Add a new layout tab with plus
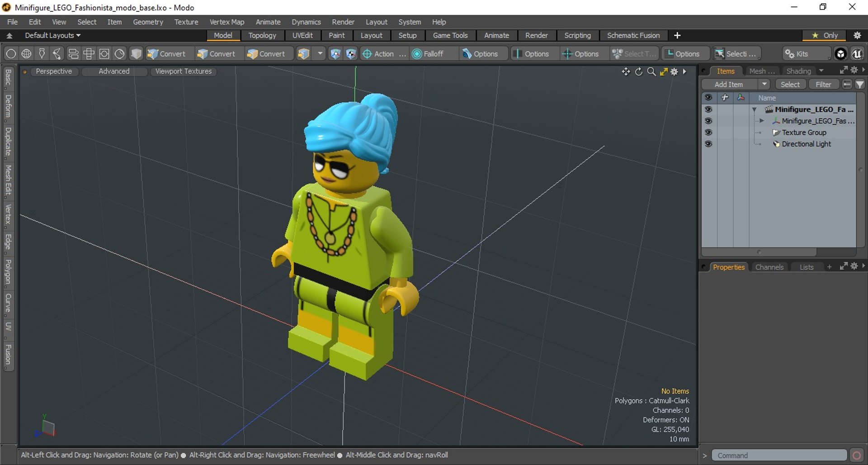This screenshot has width=868, height=465. click(x=677, y=35)
